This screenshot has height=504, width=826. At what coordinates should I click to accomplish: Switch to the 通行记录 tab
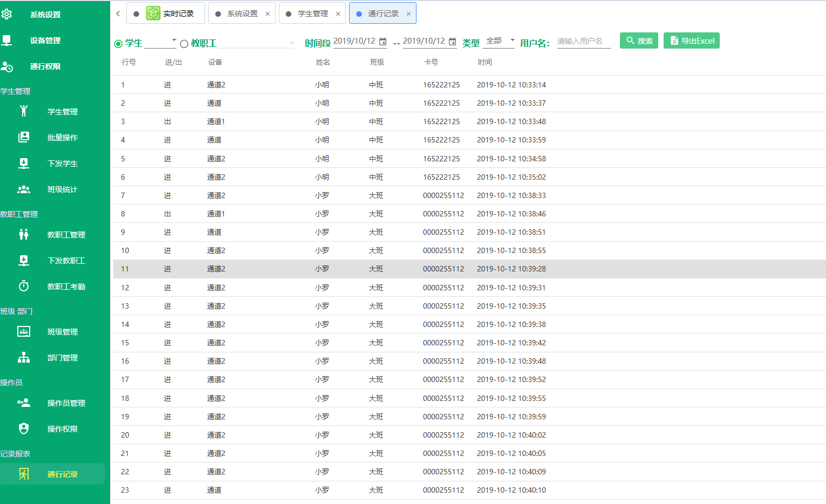pos(383,13)
